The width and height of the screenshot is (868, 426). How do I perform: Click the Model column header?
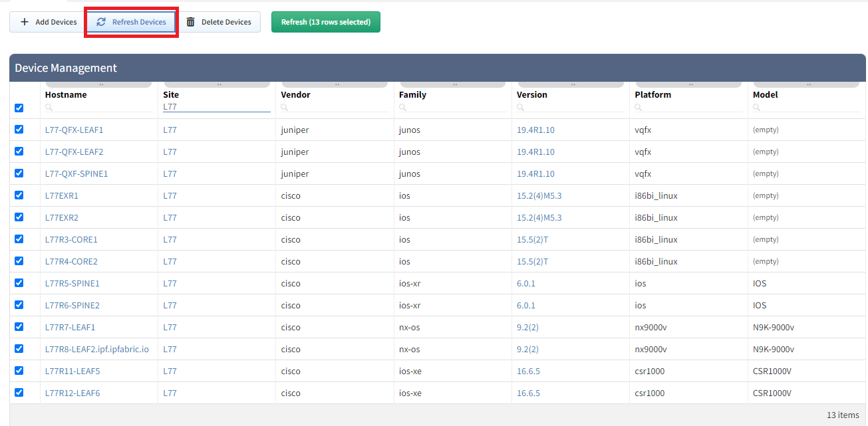(765, 94)
